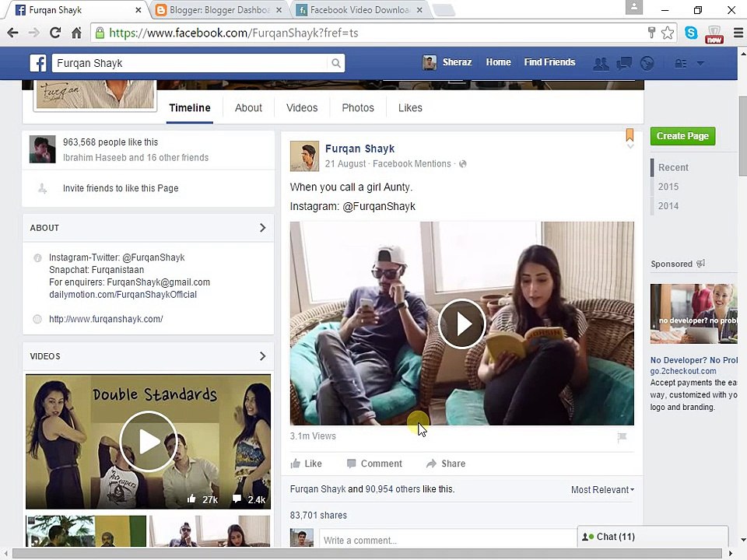Play the Aunty video

coord(461,324)
